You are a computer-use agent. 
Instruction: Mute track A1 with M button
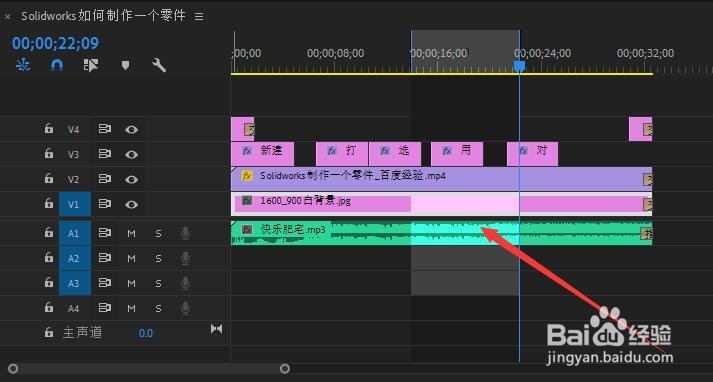point(131,233)
